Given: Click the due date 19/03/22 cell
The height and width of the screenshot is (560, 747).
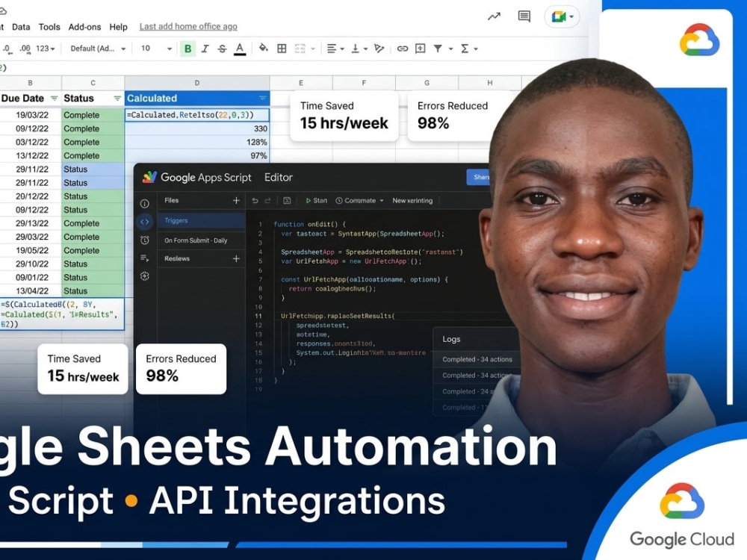Looking at the screenshot, I should click(31, 115).
